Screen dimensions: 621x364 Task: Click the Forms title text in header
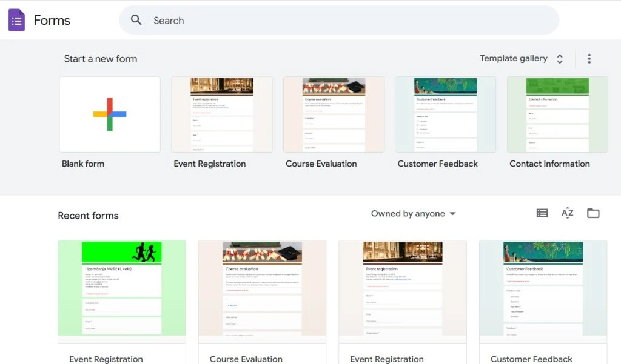click(52, 21)
